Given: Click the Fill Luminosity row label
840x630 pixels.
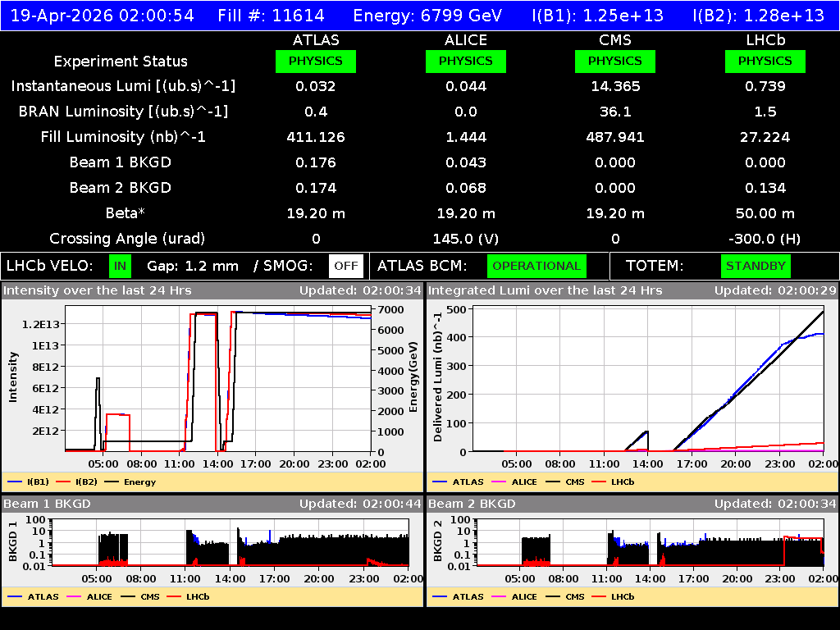Looking at the screenshot, I should pos(123,137).
